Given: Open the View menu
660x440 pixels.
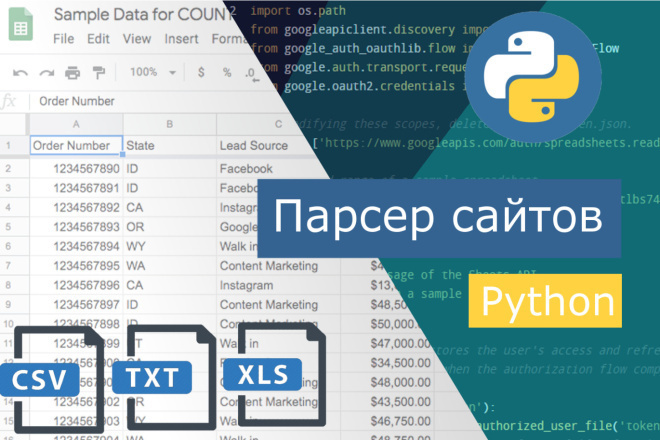Looking at the screenshot, I should tap(137, 39).
